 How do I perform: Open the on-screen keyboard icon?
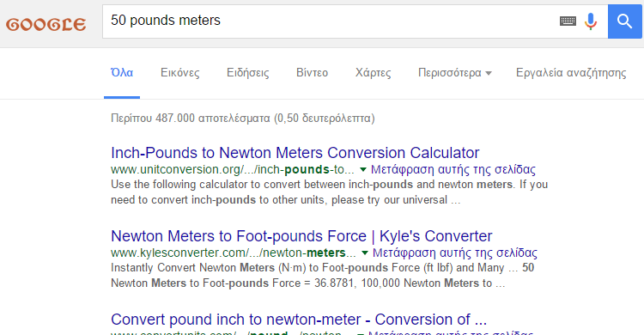568,21
